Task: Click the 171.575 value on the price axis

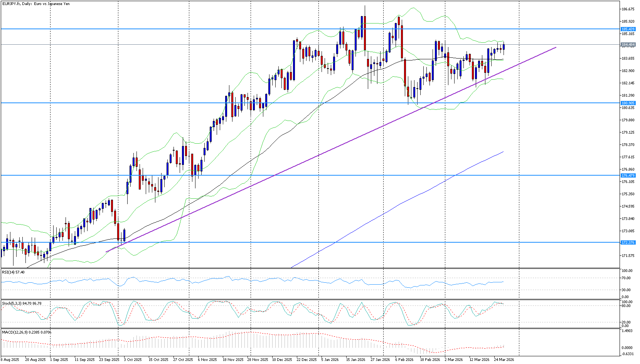Action: coord(628,256)
